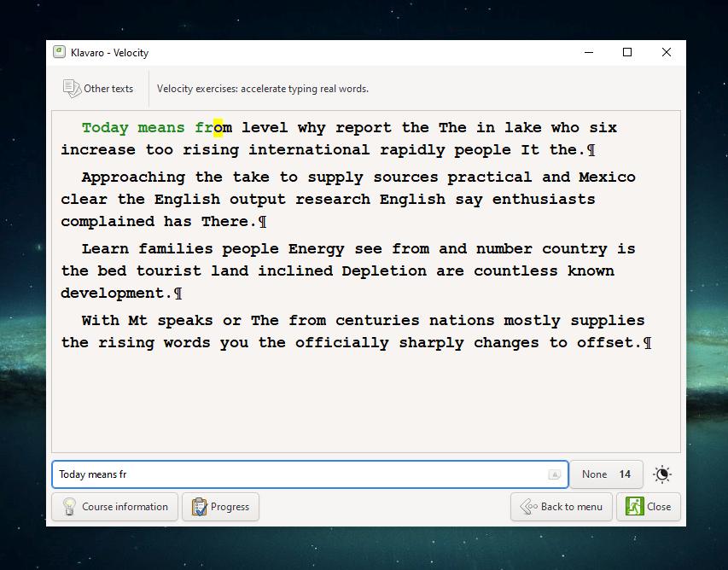Click the word 'centuries' in the text
The height and width of the screenshot is (570, 728).
(377, 321)
